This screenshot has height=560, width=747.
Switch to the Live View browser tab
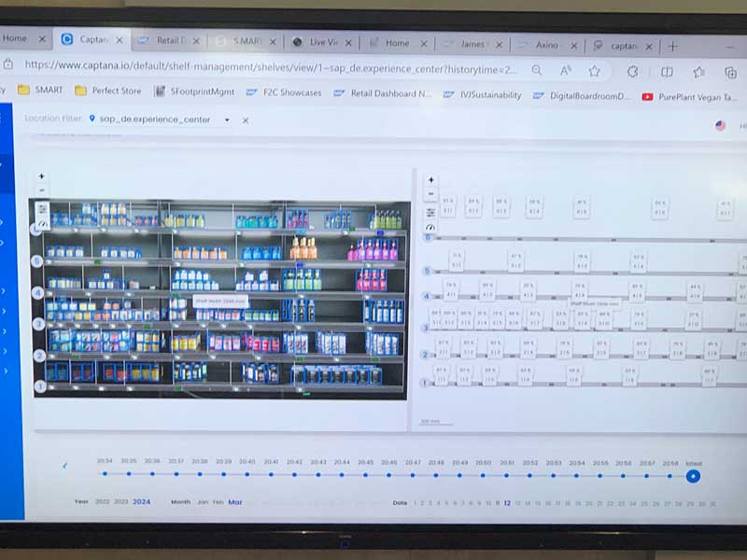click(x=322, y=42)
